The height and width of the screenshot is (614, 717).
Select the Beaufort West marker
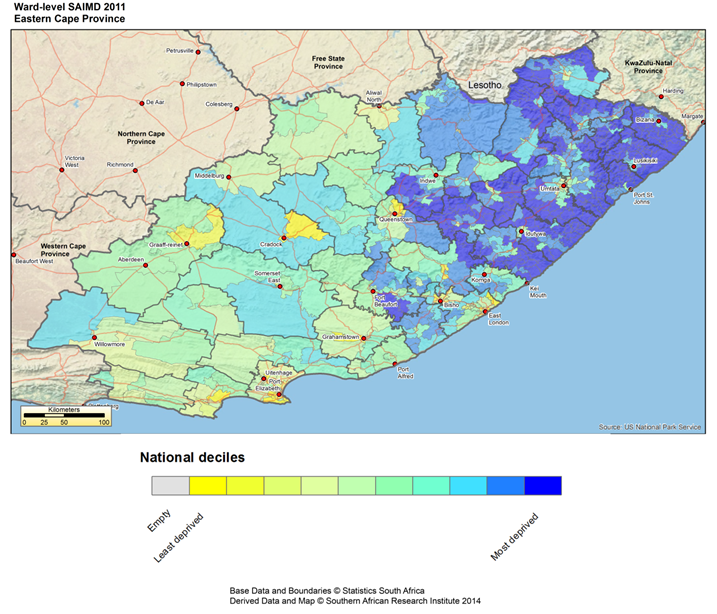tap(13, 254)
